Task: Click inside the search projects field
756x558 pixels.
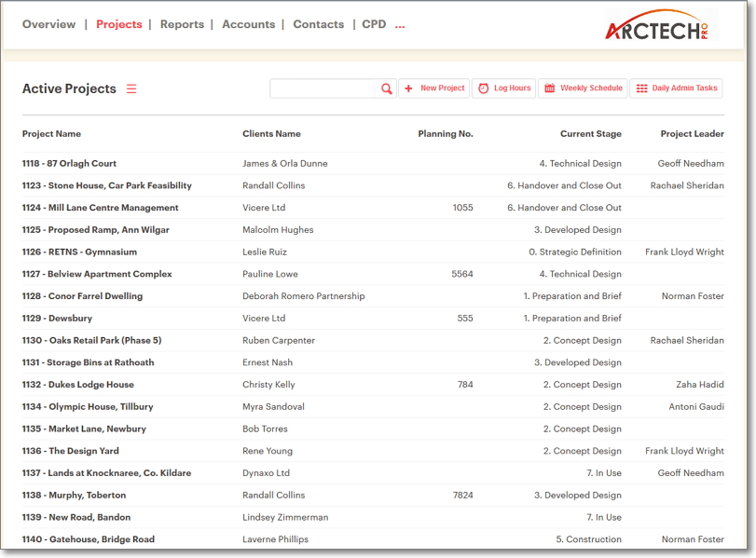Action: pyautogui.click(x=322, y=88)
